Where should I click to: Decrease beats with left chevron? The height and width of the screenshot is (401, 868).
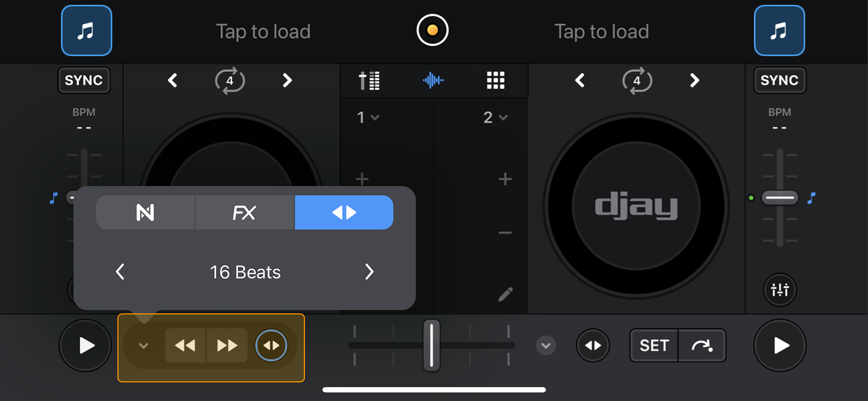(120, 272)
